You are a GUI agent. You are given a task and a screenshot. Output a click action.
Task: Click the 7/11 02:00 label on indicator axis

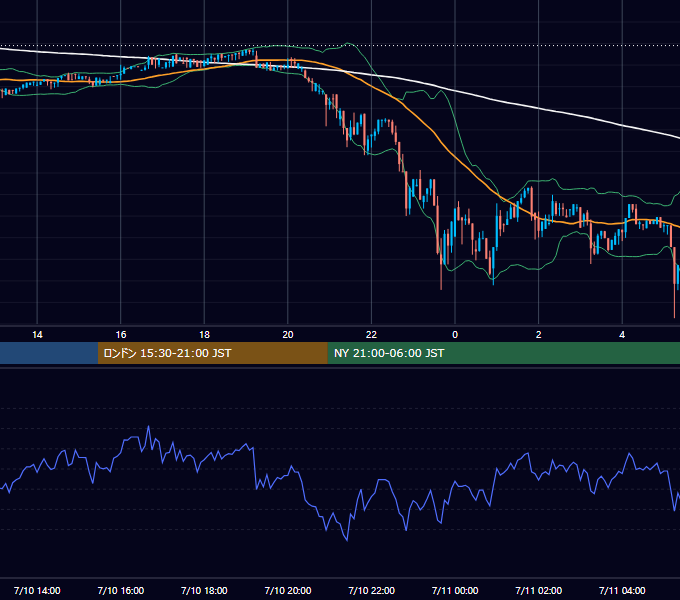[x=539, y=590]
